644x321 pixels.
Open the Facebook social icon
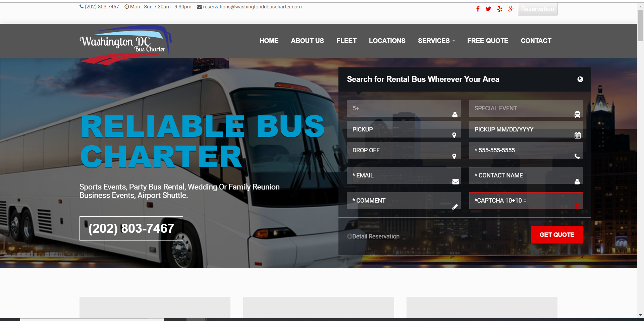pos(478,9)
